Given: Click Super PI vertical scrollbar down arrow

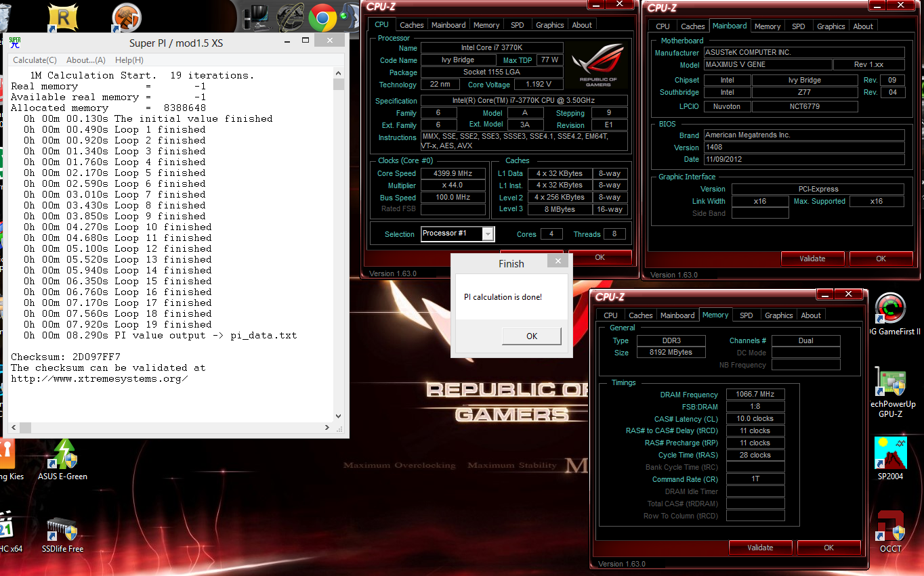Looking at the screenshot, I should [x=339, y=416].
